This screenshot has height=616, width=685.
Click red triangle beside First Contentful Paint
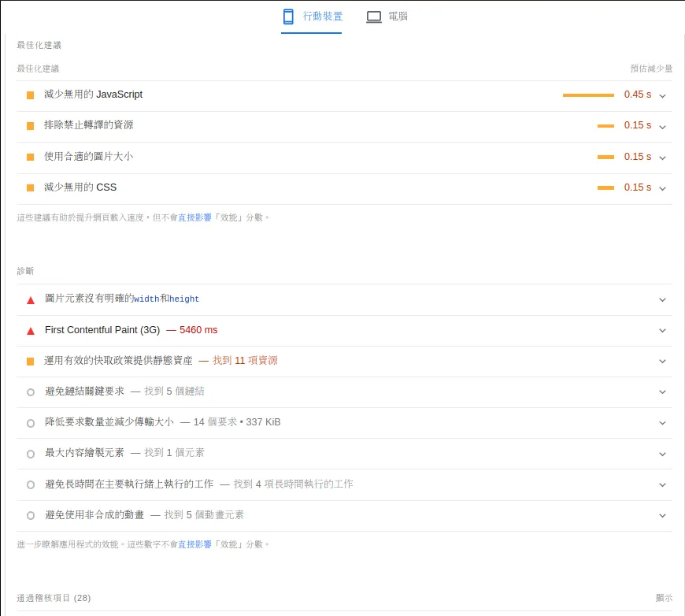[31, 331]
